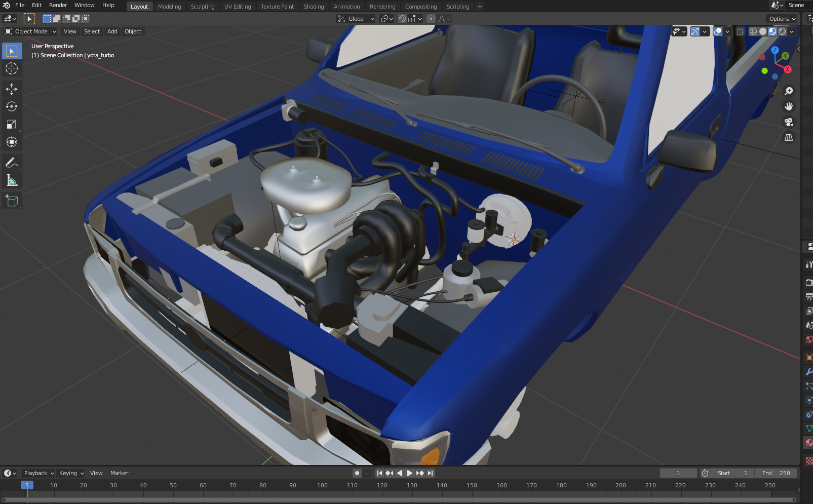Open gizmo settings dropdown arrow
The image size is (813, 504).
pyautogui.click(x=705, y=31)
